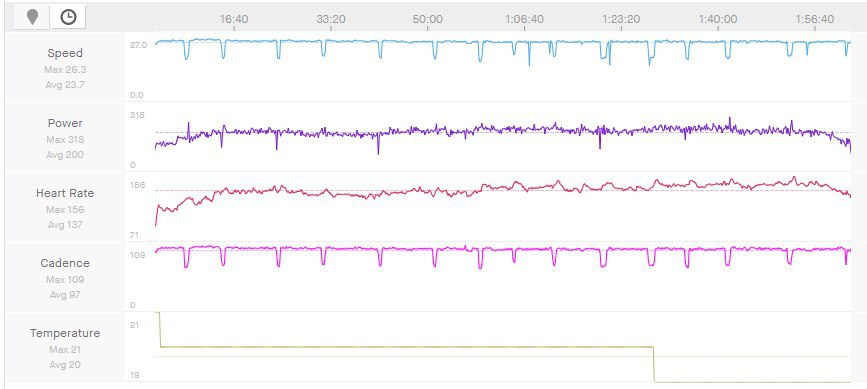Click the 1:40:00 time axis marker
Image resolution: width=867 pixels, height=389 pixels.
click(x=718, y=19)
